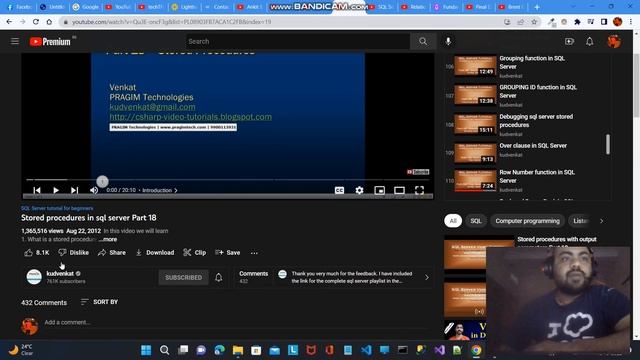Open the Windows Start menu
This screenshot has width=640, height=360.
(x=146, y=350)
